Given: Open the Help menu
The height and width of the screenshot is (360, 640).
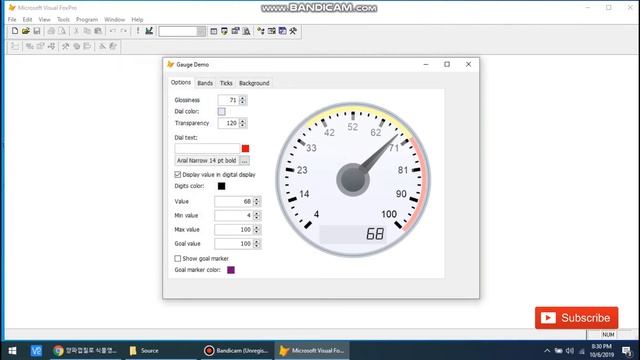Looking at the screenshot, I should 137,19.
